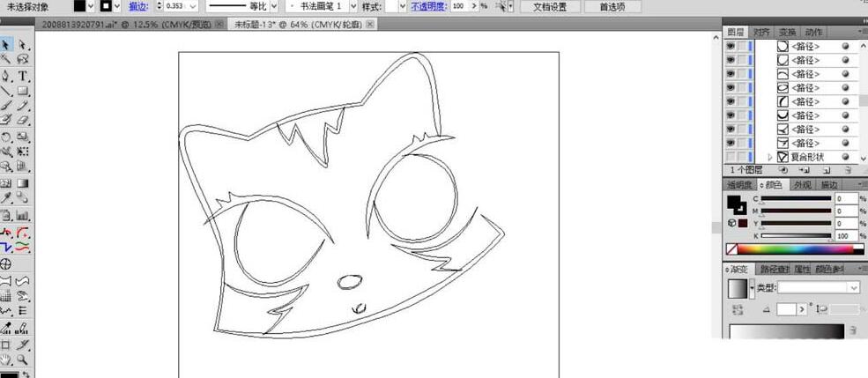Select the Rectangle tool
Viewport: 868px width, 378px height.
point(22,90)
